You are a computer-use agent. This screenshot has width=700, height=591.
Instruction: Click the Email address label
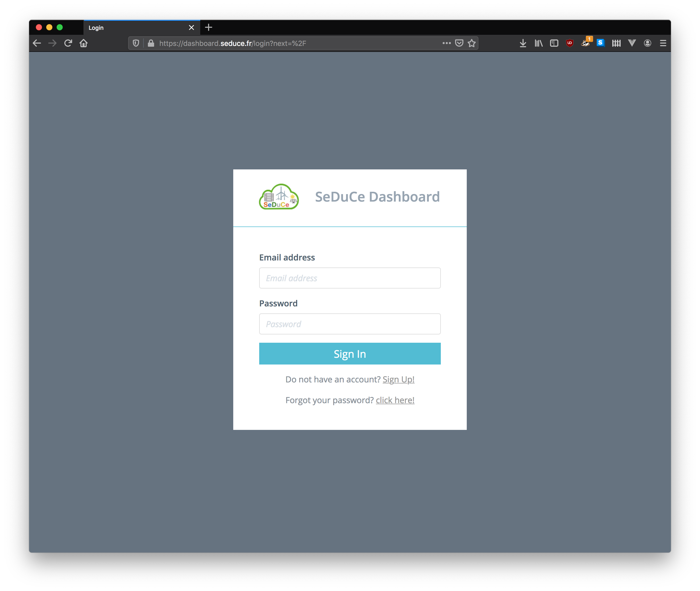click(x=287, y=258)
